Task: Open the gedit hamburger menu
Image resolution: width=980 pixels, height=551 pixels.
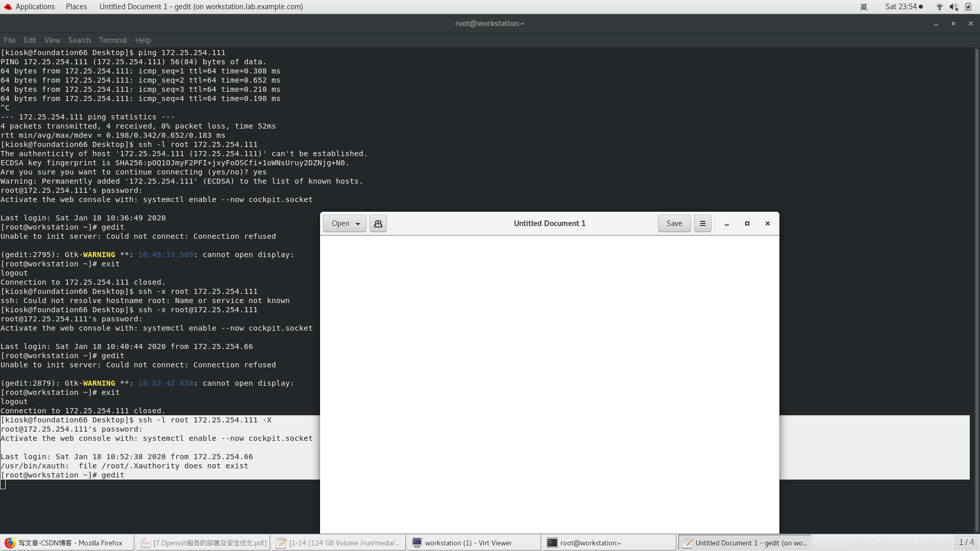Action: pyautogui.click(x=703, y=223)
